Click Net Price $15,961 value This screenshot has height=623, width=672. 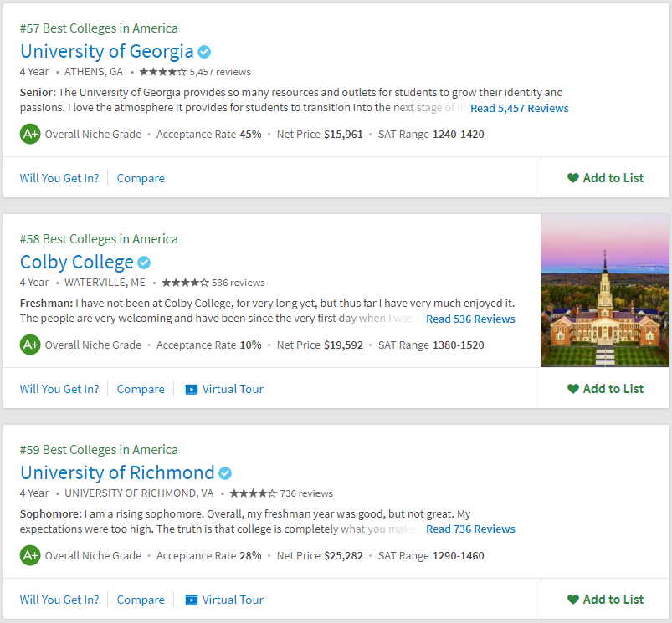coord(343,135)
